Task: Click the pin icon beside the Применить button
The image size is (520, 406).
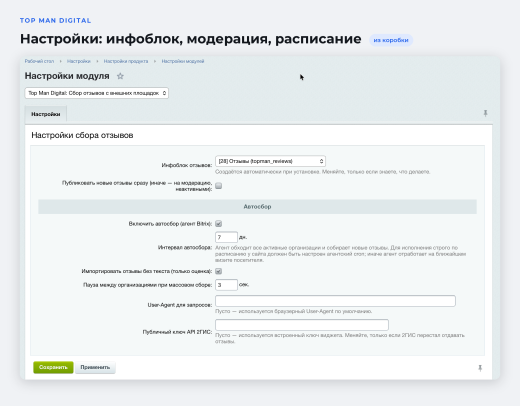Action: click(x=480, y=368)
